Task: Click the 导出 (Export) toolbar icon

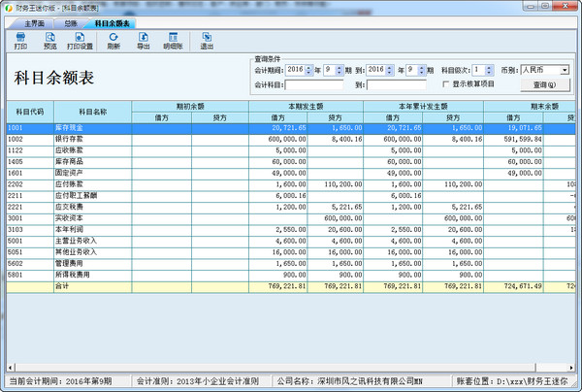Action: coord(144,40)
